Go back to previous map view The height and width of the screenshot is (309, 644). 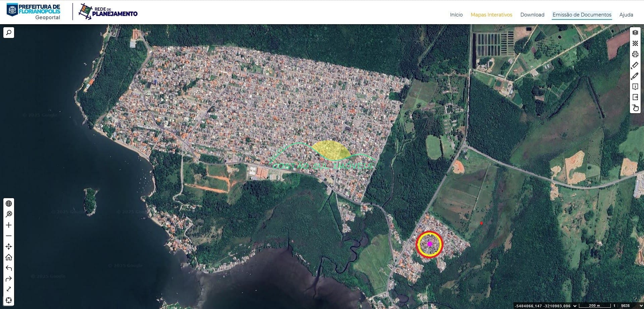[9, 268]
